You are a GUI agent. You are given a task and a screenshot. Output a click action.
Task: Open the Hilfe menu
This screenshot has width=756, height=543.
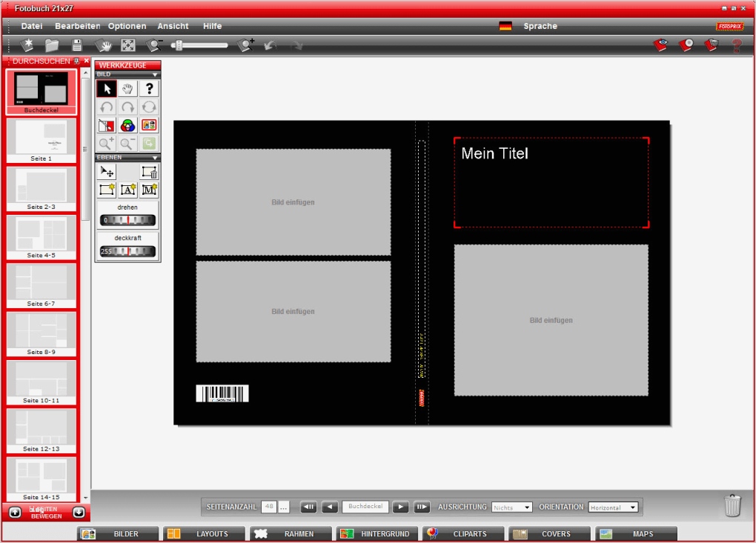tap(212, 26)
